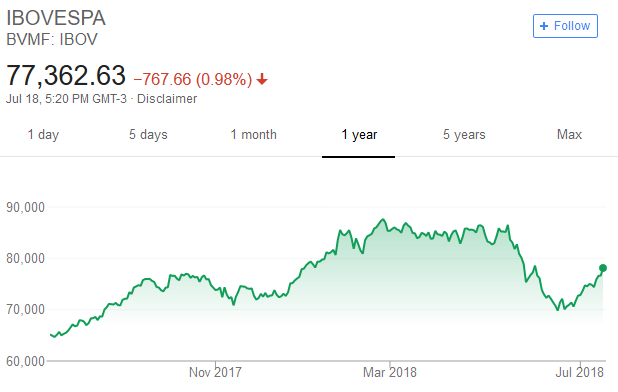Select the 1 day tab
This screenshot has width=618, height=392.
pos(43,135)
